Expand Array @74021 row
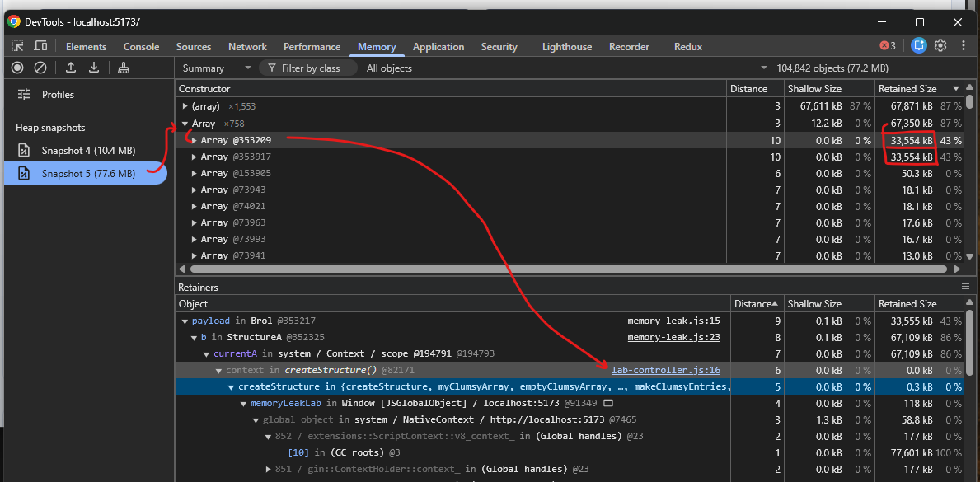Screen dimensions: 980x482 [195, 206]
